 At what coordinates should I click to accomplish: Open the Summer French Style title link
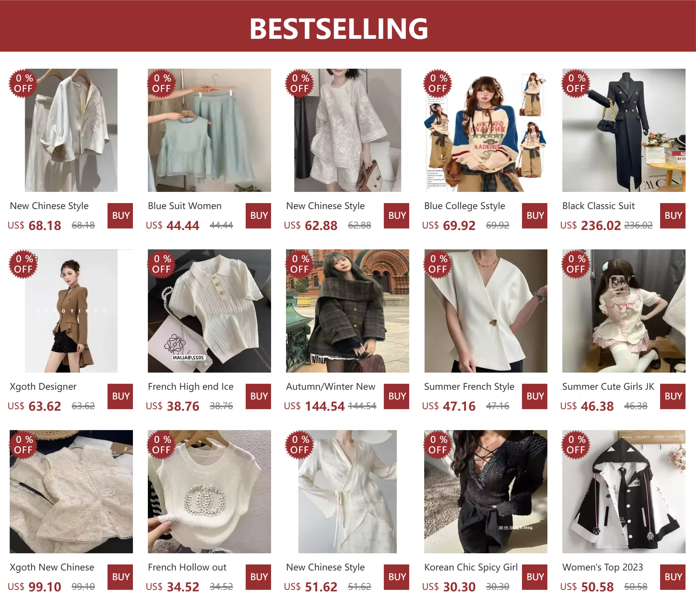coord(469,386)
